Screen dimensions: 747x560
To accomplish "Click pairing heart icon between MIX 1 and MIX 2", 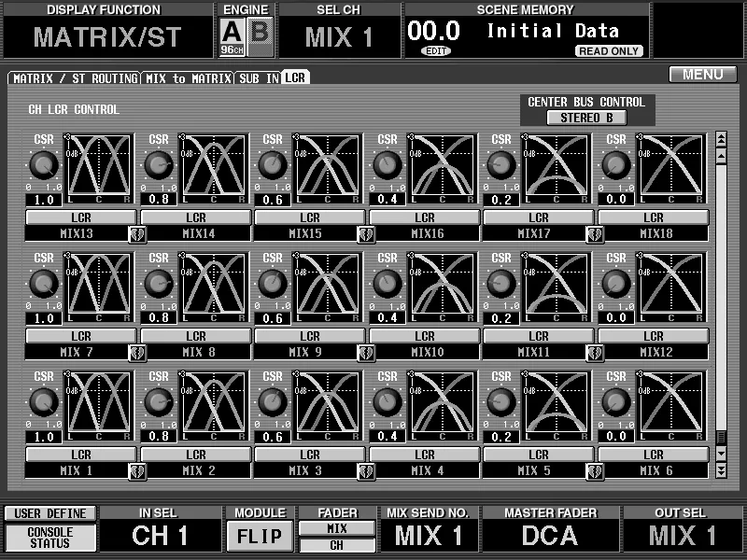I will point(137,471).
